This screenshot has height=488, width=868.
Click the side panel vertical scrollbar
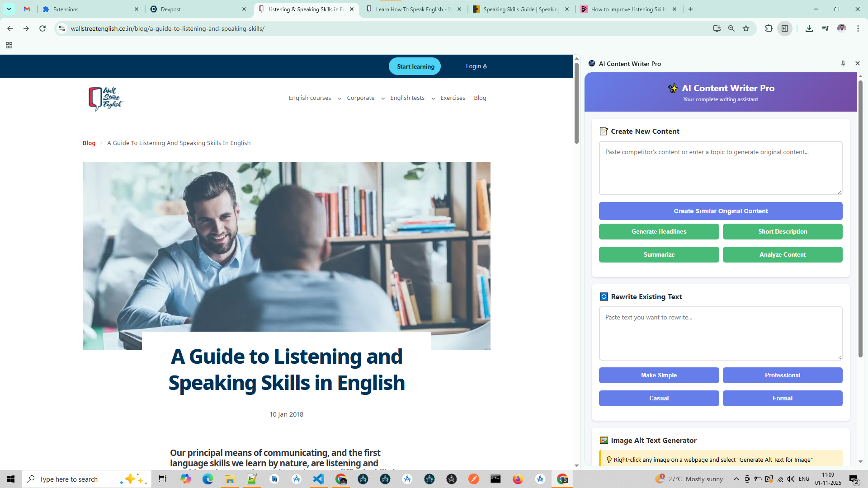point(860,217)
